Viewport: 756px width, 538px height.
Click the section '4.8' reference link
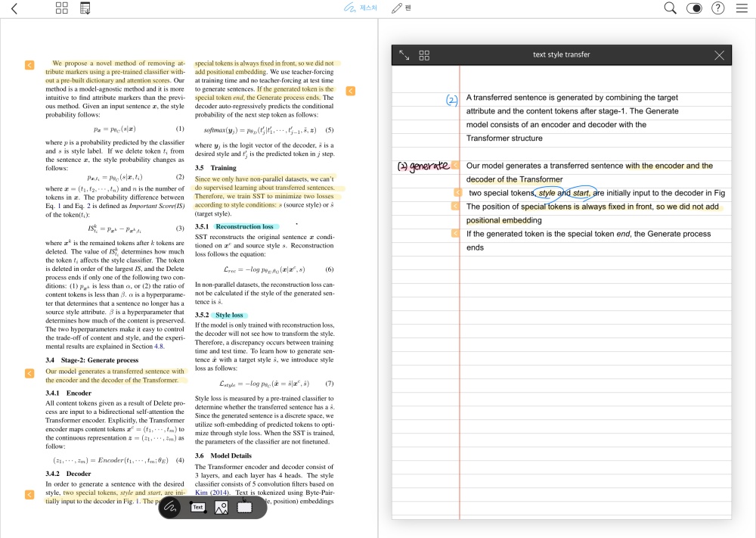point(159,346)
